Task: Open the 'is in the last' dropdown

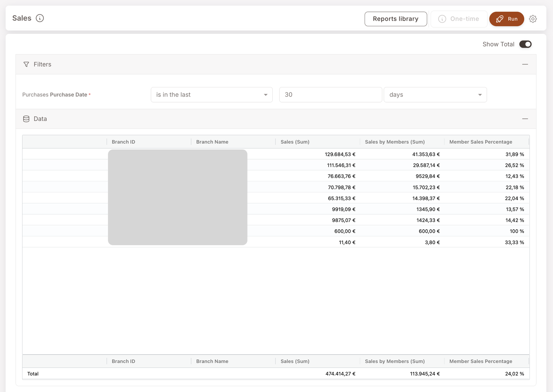Action: coord(212,95)
